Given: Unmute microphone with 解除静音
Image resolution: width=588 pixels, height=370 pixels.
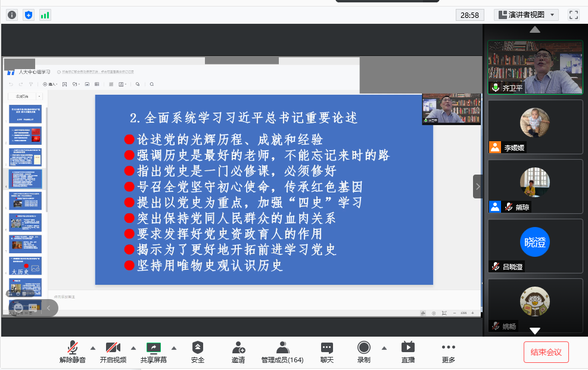Looking at the screenshot, I should point(72,352).
